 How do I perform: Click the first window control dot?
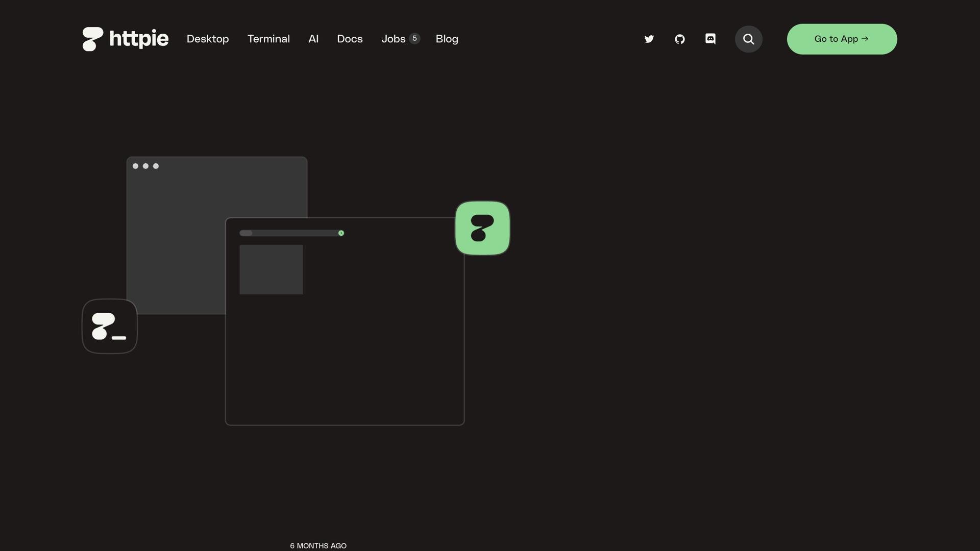[135, 166]
